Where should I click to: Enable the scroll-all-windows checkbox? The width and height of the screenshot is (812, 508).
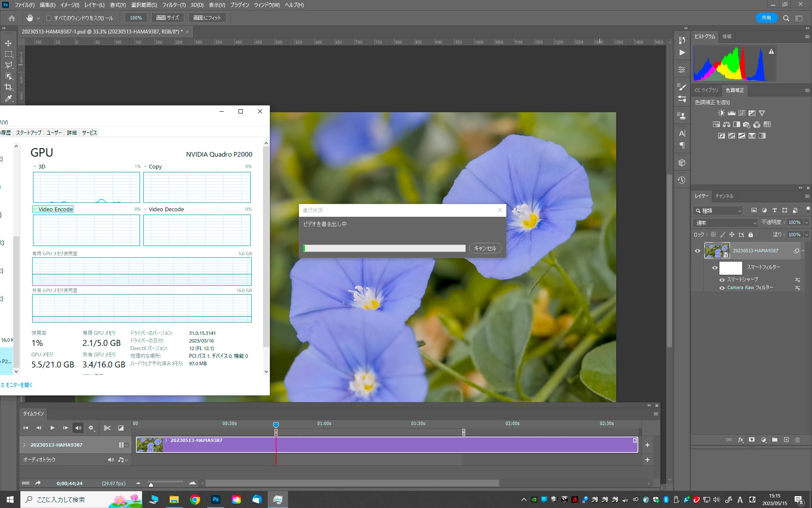pyautogui.click(x=49, y=18)
